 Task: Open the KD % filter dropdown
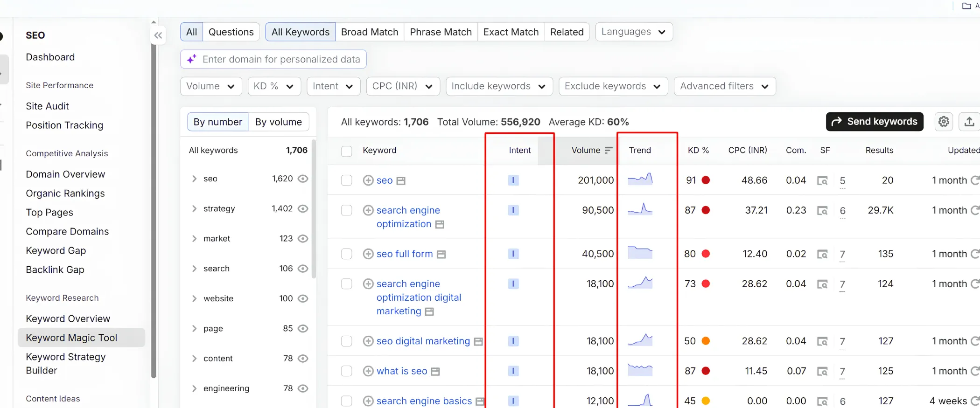click(274, 86)
